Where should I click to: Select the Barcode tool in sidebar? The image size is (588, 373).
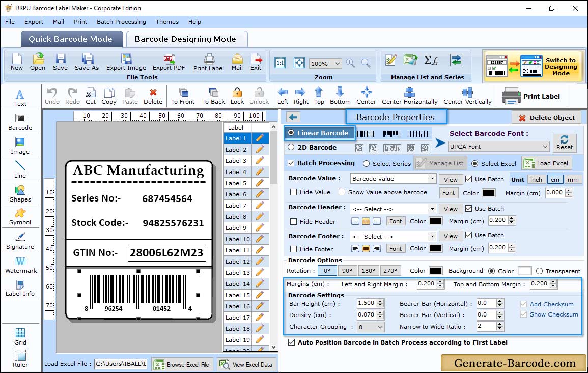[20, 122]
